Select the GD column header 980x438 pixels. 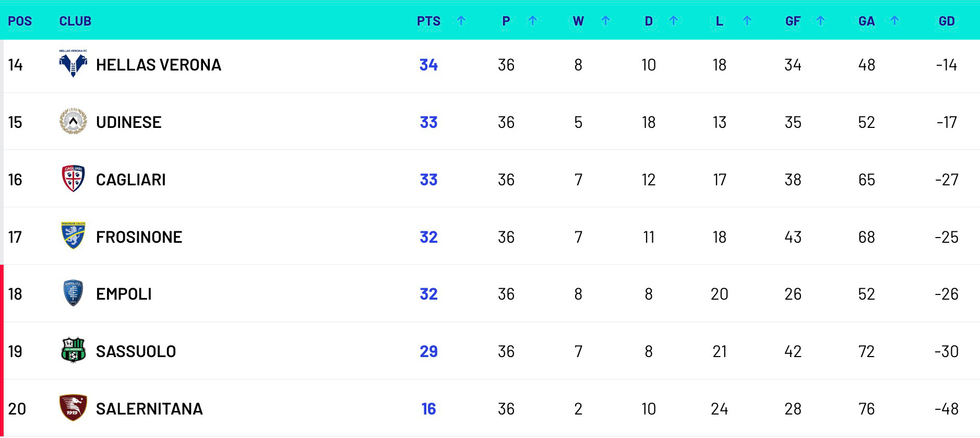tap(947, 21)
